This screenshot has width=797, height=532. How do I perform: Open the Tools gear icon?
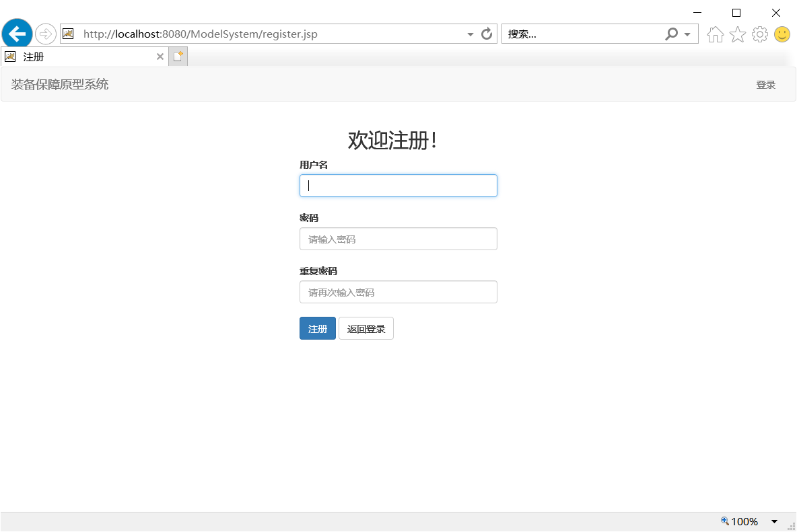(760, 34)
